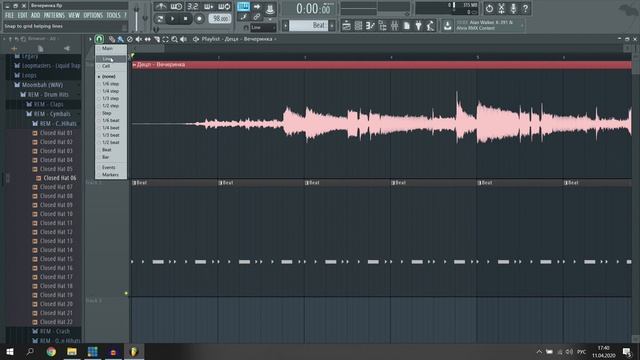Choose Events in snap menu
The image size is (640, 360).
point(109,167)
